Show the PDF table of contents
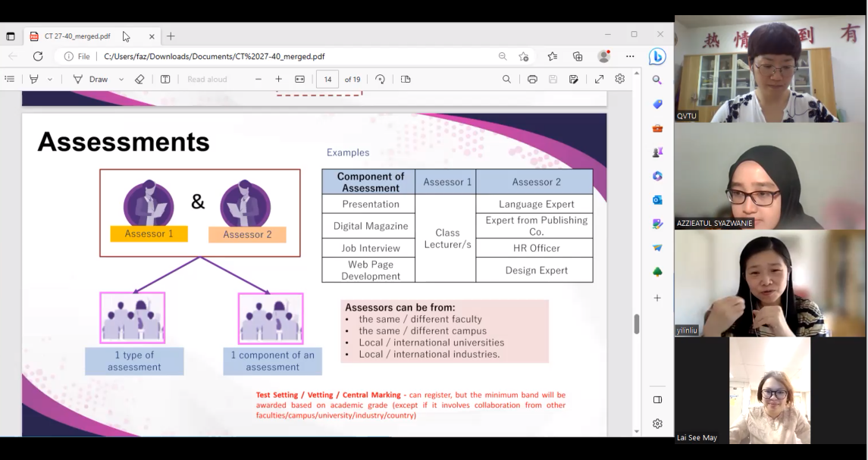868x460 pixels. pos(9,79)
